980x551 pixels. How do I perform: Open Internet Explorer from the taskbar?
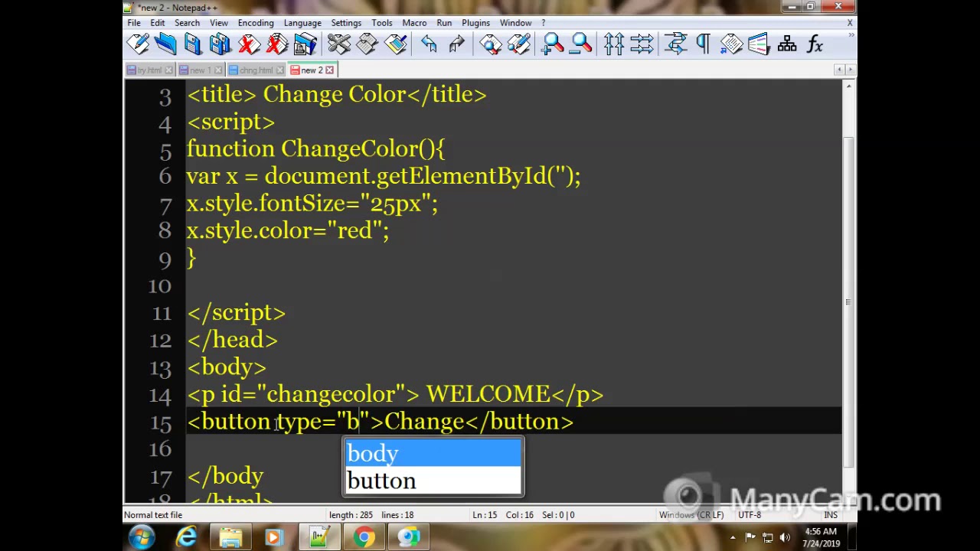pyautogui.click(x=186, y=537)
